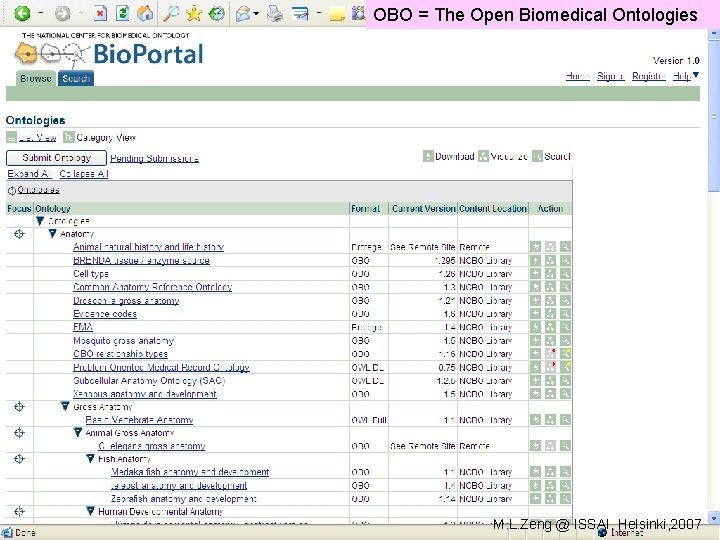Click Collapse All link
720x540 pixels.
point(84,174)
